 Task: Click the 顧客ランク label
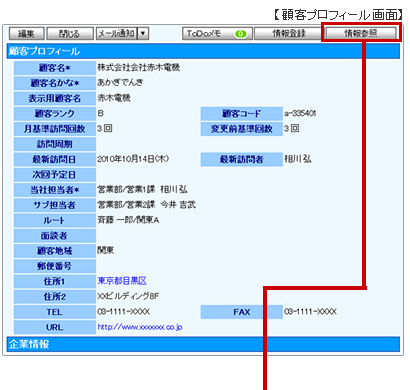tap(55, 114)
